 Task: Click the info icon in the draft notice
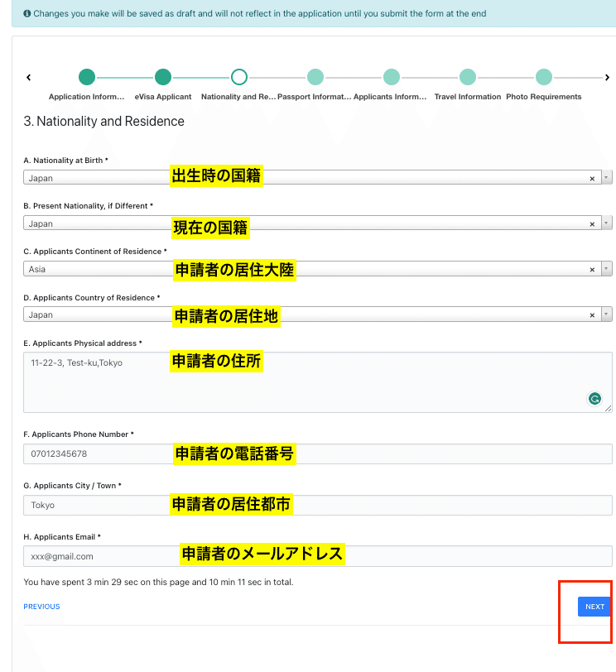coord(27,13)
